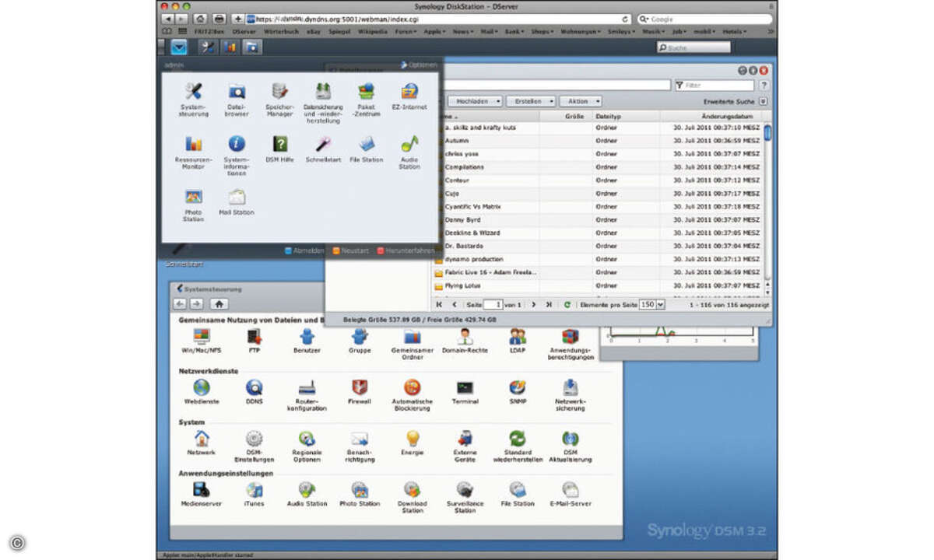Open the Aktion dropdown menu
This screenshot has height=560, width=934.
coord(581,101)
